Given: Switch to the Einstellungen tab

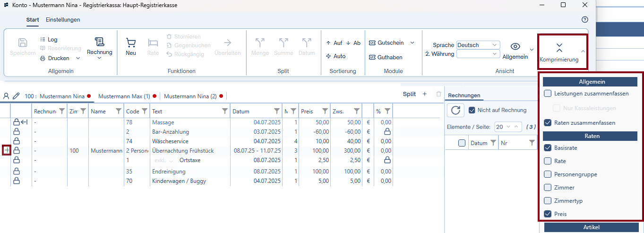Looking at the screenshot, I should click(63, 20).
